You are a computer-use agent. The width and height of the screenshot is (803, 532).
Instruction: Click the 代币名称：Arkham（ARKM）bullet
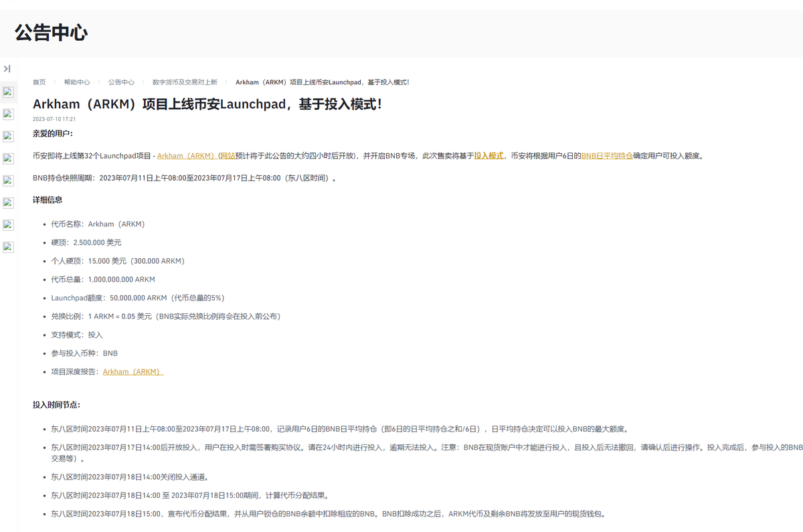[x=98, y=224]
